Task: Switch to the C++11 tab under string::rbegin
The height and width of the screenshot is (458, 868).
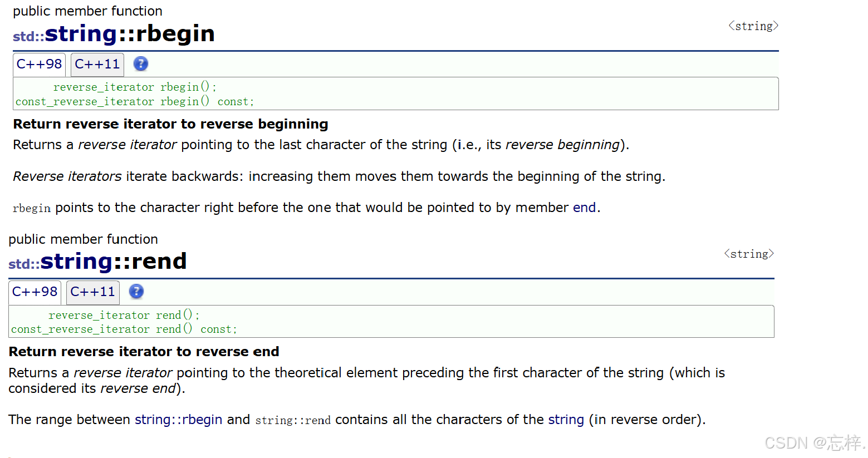Action: (97, 65)
